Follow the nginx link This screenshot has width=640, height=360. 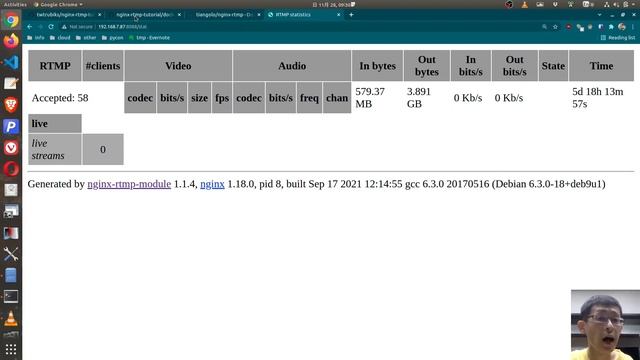tap(212, 184)
